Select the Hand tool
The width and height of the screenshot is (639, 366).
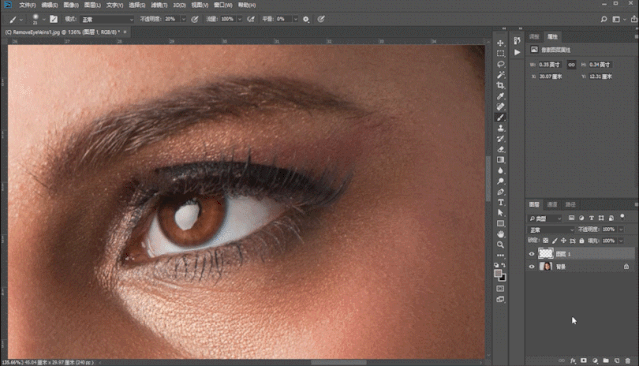point(500,234)
